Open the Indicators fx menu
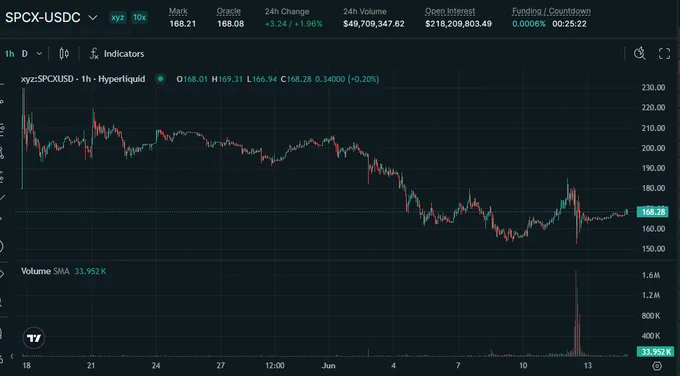Viewport: 680px width, 376px height. click(x=117, y=54)
